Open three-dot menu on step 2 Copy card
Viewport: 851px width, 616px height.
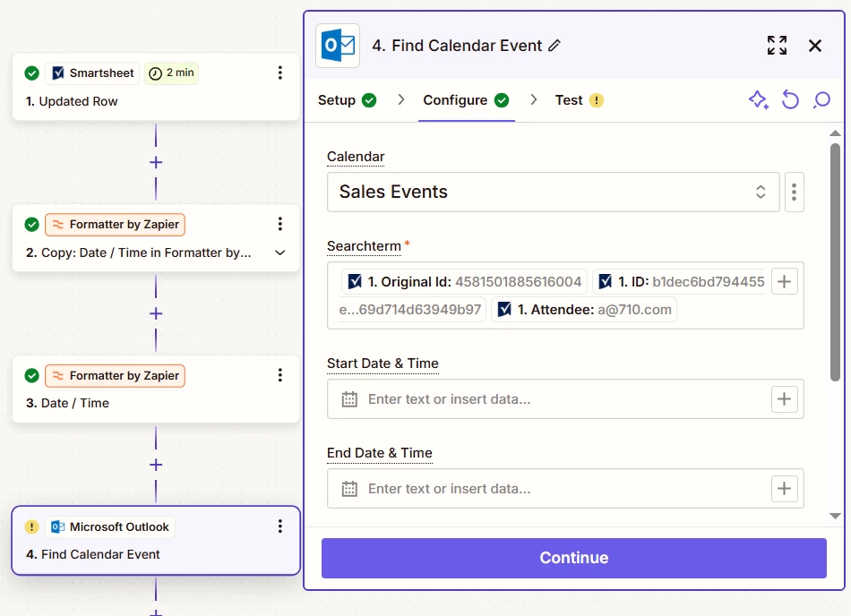click(280, 224)
